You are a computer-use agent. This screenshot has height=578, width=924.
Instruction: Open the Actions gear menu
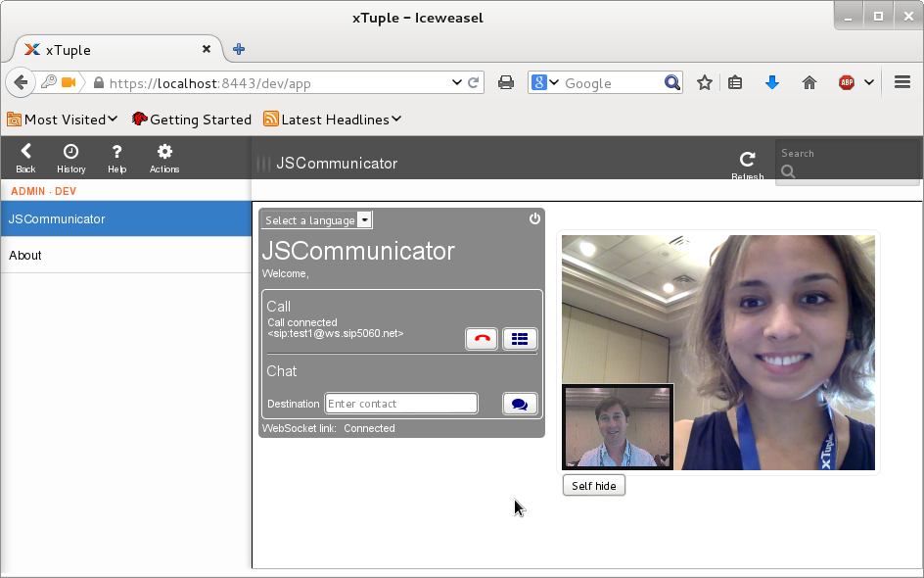point(164,158)
